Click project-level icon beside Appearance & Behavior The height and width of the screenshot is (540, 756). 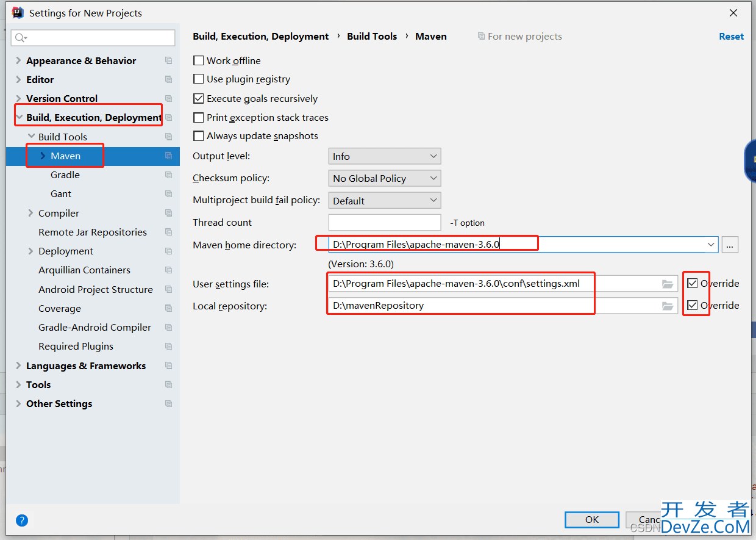click(x=169, y=61)
